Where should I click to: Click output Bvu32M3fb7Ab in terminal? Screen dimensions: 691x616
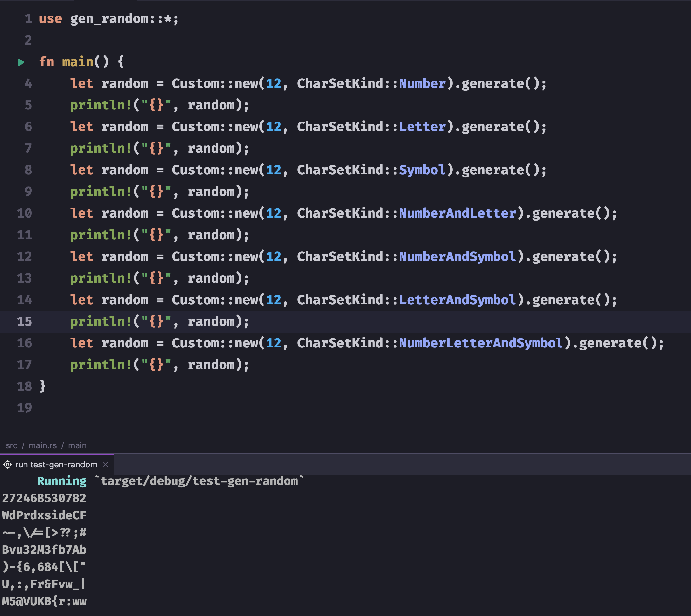[44, 550]
